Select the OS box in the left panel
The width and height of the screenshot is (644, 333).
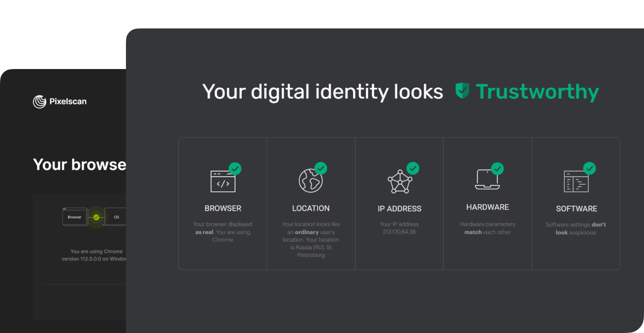116,217
